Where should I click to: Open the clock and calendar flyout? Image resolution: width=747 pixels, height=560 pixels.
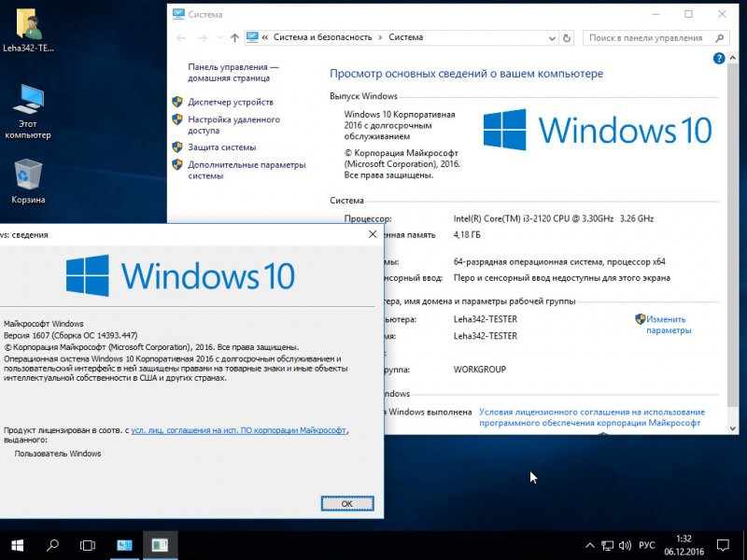(684, 545)
